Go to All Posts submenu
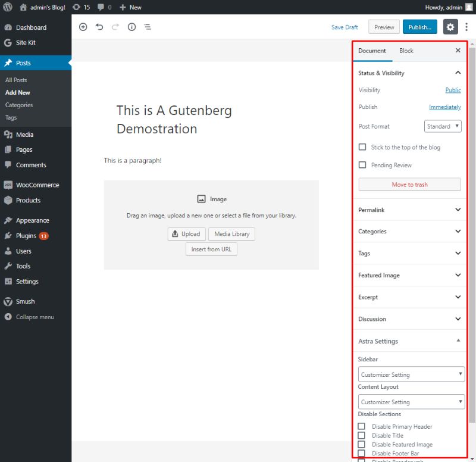 coord(16,80)
